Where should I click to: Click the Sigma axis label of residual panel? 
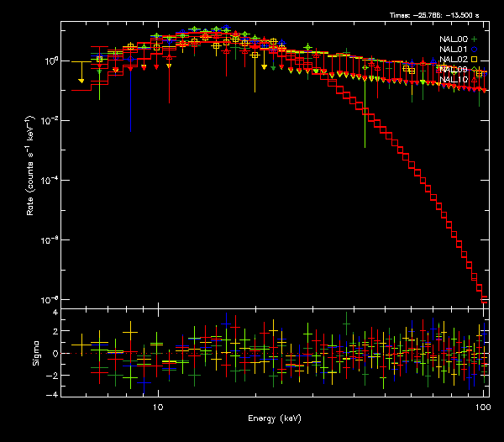(x=34, y=353)
